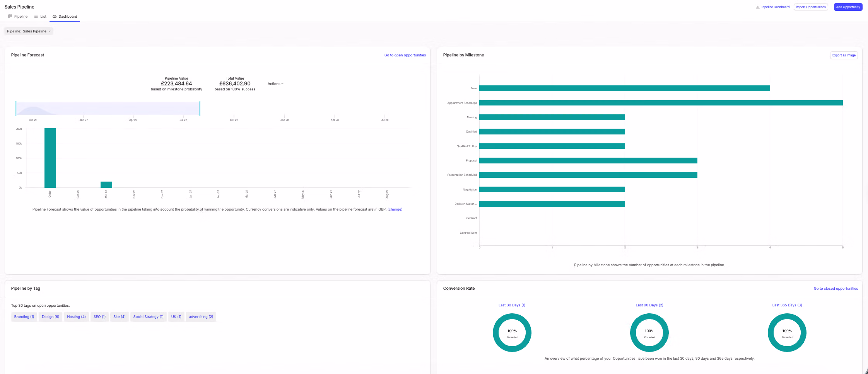This screenshot has height=374, width=868.
Task: Click the Last 365 Days donut chart
Action: (x=787, y=333)
